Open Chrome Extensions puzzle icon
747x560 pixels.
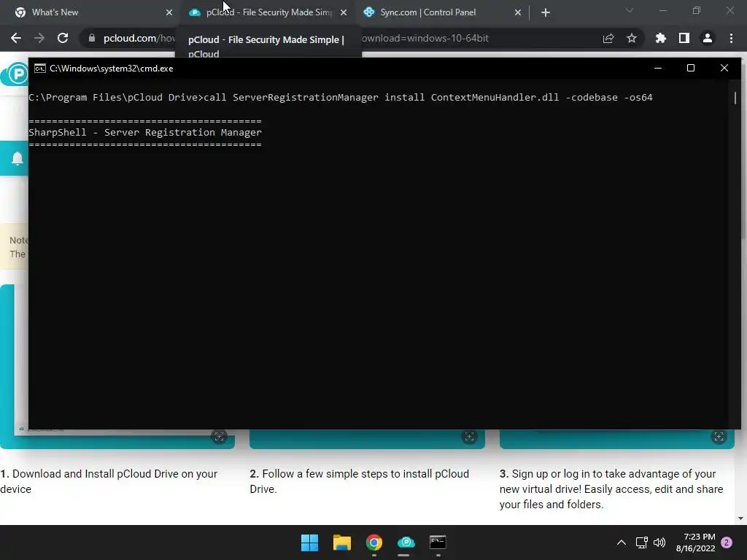pos(661,38)
